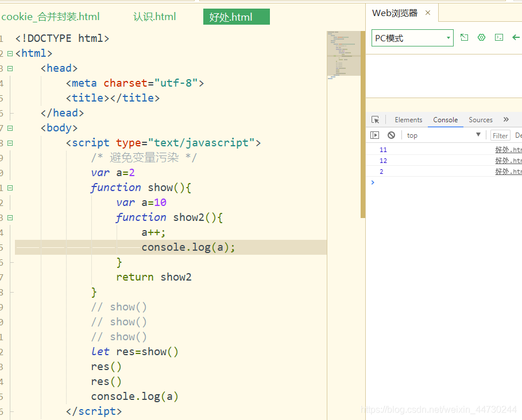Click the 'return show2' code line

click(154, 277)
